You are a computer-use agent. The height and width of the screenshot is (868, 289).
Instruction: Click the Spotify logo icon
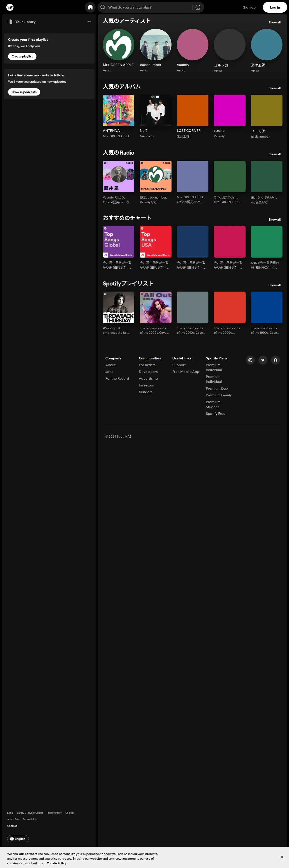coord(10,7)
